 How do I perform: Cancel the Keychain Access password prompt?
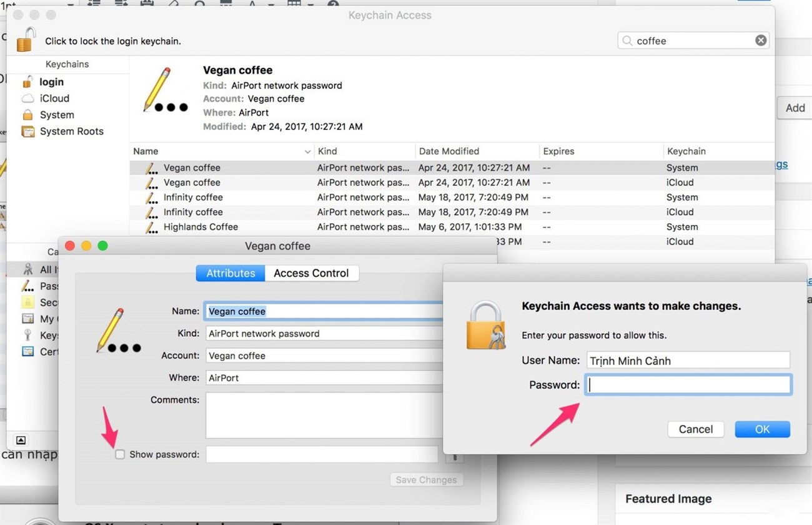pyautogui.click(x=695, y=429)
